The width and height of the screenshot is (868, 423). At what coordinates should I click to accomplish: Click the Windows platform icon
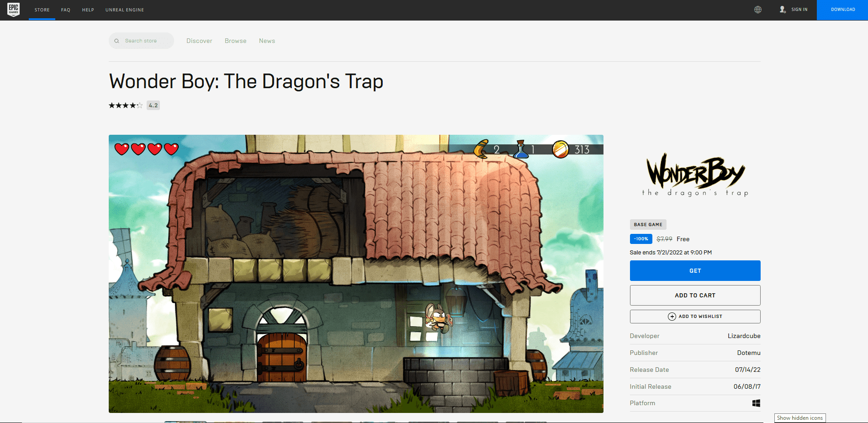point(757,403)
